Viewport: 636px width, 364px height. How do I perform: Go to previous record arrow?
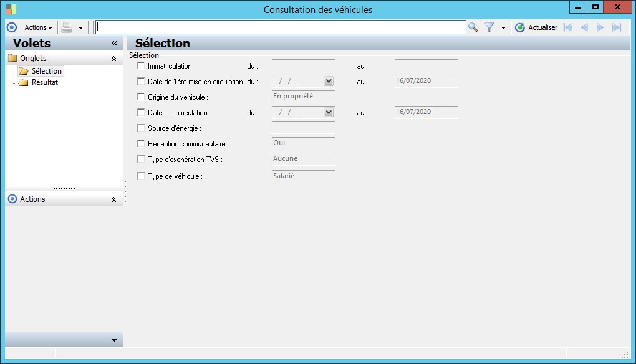(584, 27)
